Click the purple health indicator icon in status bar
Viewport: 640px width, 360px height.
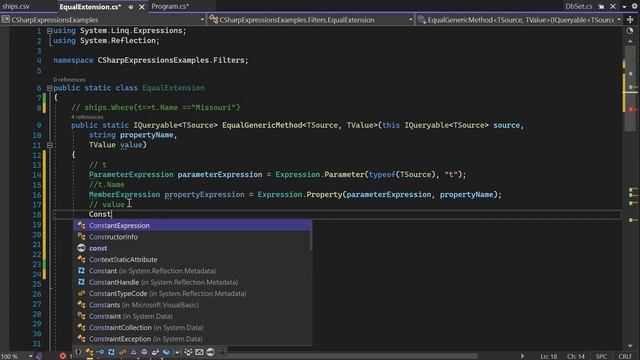(x=39, y=356)
